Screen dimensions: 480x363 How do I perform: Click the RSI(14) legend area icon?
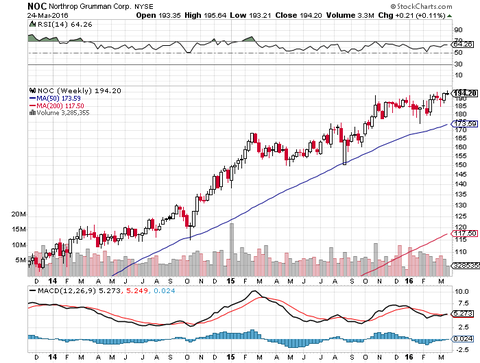[x=32, y=24]
